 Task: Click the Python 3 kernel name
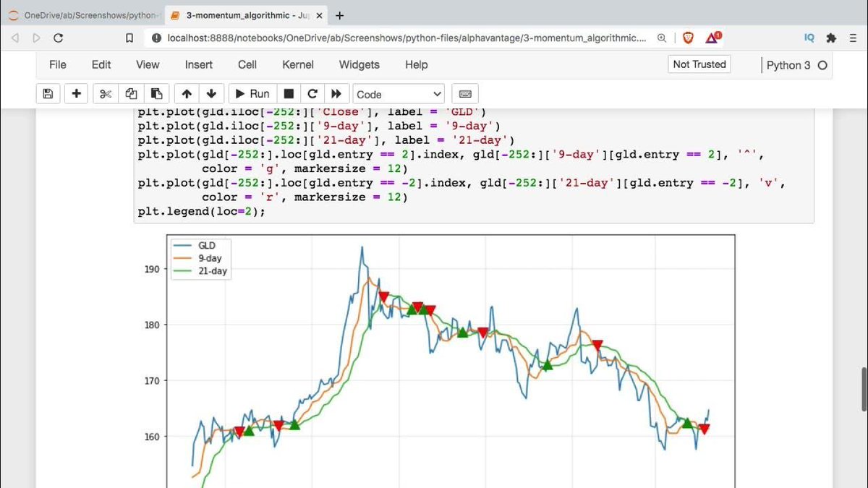pyautogui.click(x=788, y=65)
